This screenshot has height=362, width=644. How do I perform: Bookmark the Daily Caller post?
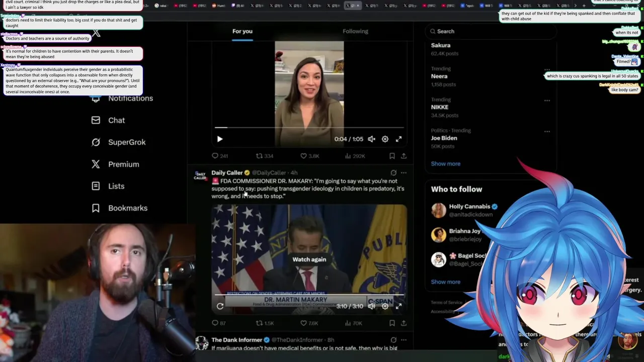point(392,323)
